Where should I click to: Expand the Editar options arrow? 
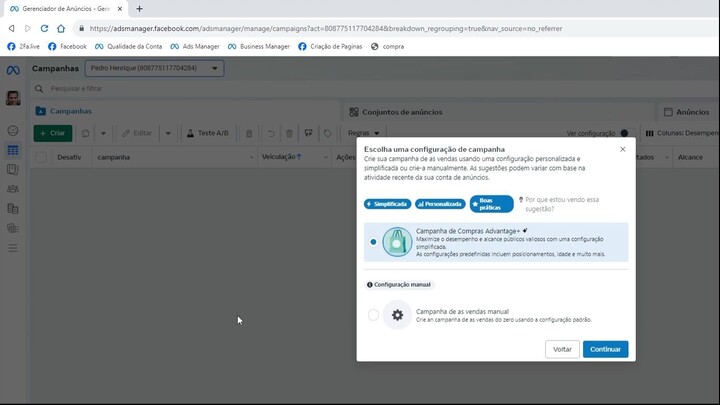pyautogui.click(x=168, y=133)
